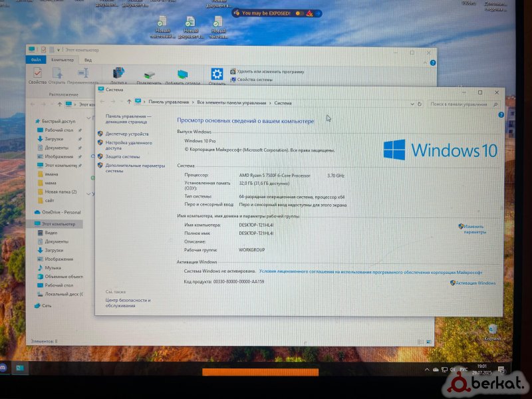Open Диспетчер устройств link
Image resolution: width=532 pixels, height=399 pixels.
(x=127, y=134)
